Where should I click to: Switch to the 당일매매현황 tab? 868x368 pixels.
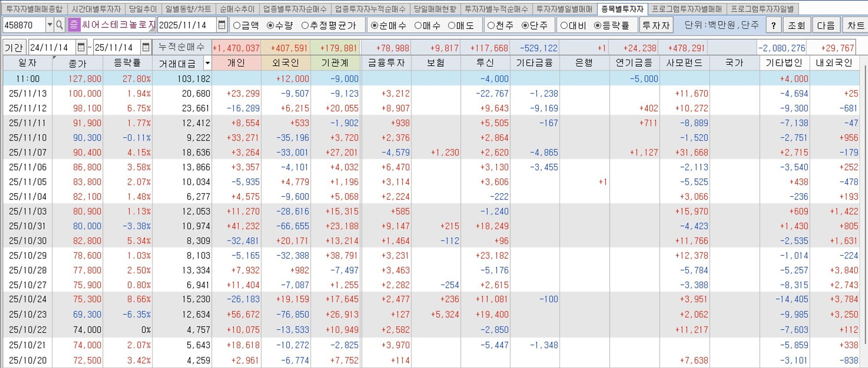click(x=435, y=9)
